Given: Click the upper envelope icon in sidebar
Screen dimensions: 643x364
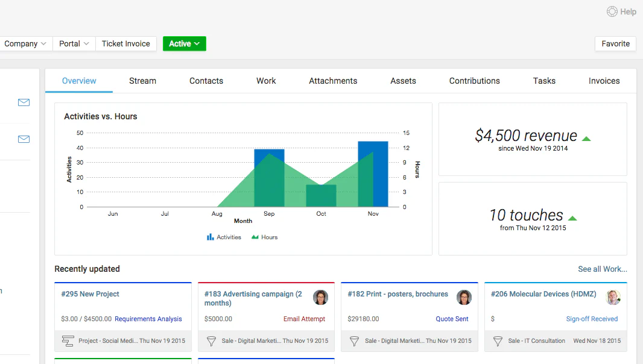Looking at the screenshot, I should coord(24,102).
